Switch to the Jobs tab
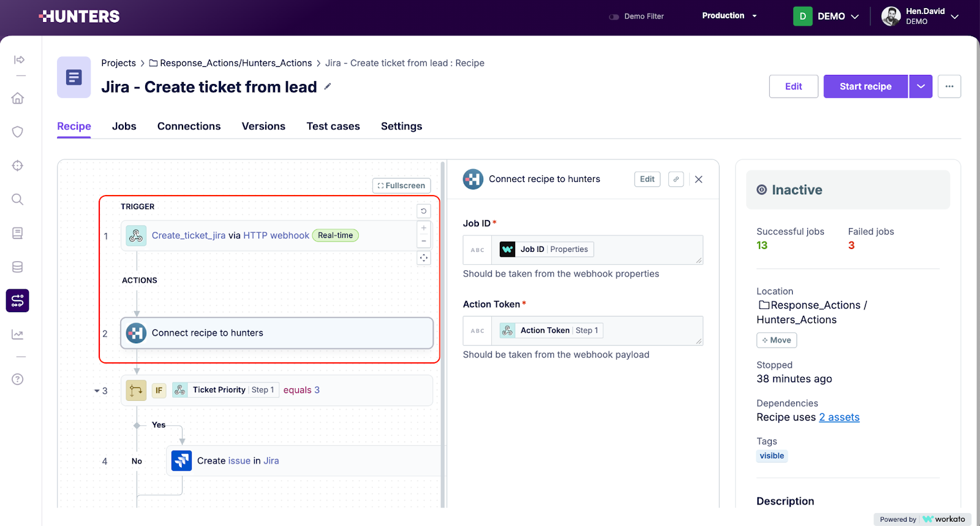 pyautogui.click(x=124, y=126)
